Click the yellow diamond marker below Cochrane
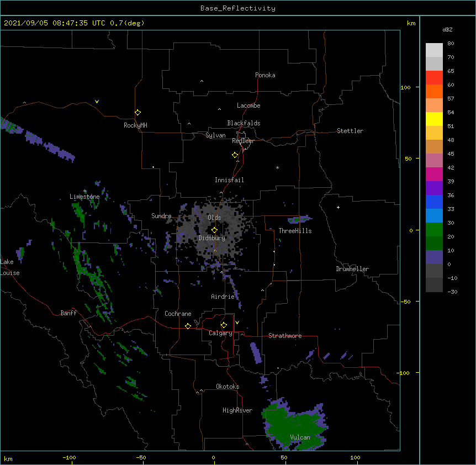476x465 pixels. click(x=188, y=326)
